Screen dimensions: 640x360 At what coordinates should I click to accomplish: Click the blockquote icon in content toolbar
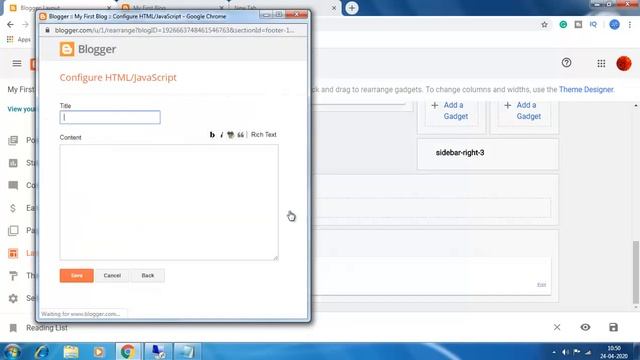240,135
